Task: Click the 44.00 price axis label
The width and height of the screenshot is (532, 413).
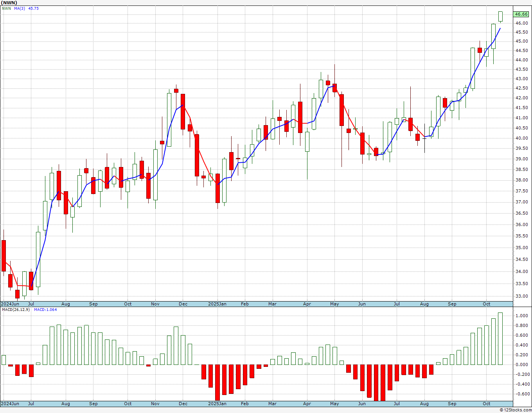Action: pyautogui.click(x=521, y=60)
